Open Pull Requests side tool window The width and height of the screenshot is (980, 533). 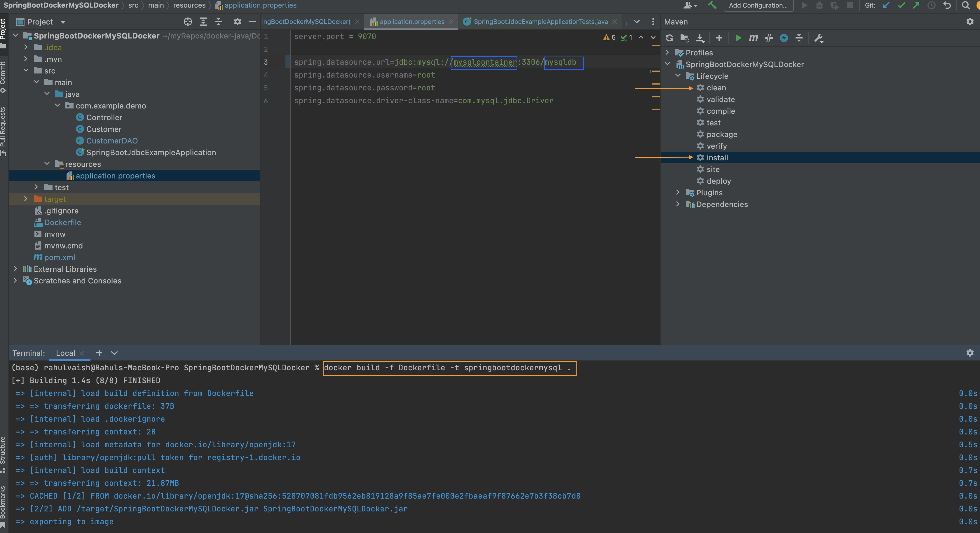(3, 131)
